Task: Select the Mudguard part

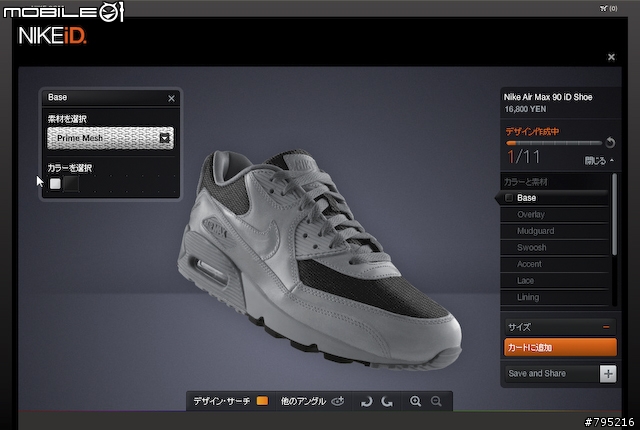Action: pos(554,231)
